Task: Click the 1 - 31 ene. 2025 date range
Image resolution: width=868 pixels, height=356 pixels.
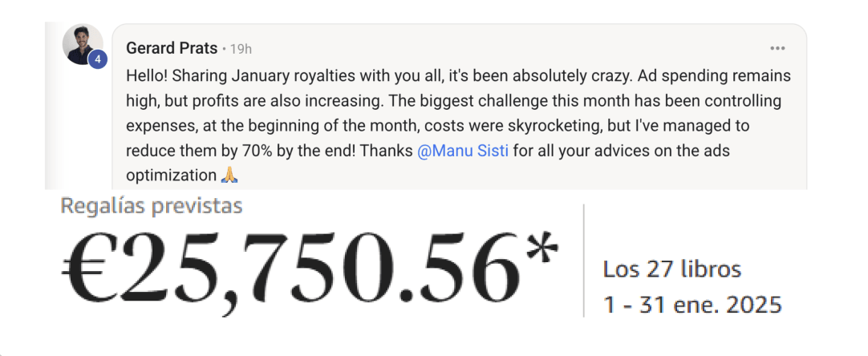Action: click(692, 305)
